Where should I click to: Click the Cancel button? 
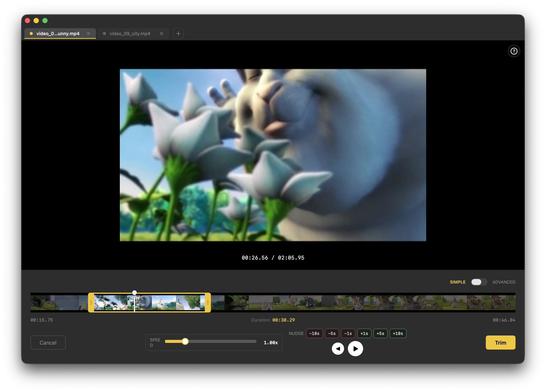48,343
